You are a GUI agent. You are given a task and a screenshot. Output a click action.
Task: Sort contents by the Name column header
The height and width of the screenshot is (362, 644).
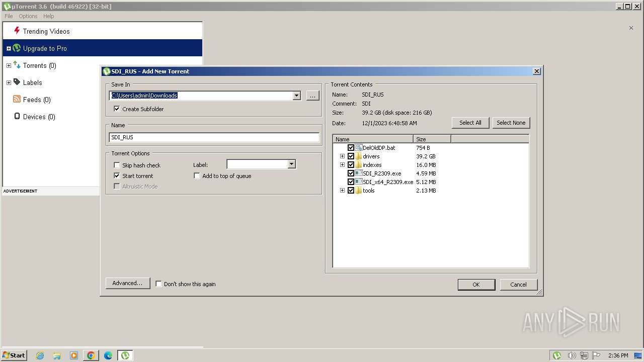(373, 139)
